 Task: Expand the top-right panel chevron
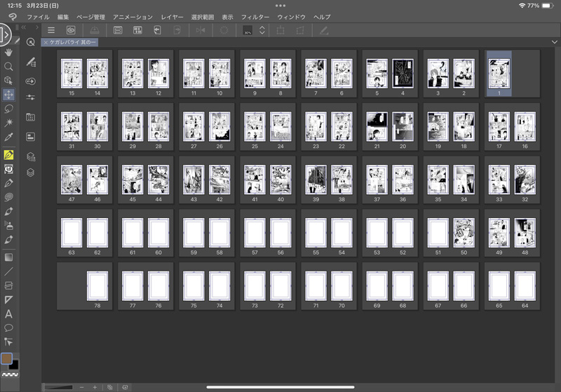point(554,42)
